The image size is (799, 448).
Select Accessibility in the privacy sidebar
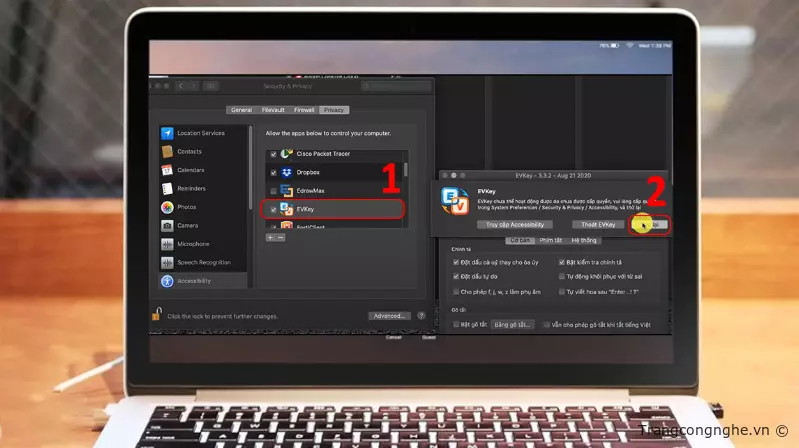[x=194, y=281]
